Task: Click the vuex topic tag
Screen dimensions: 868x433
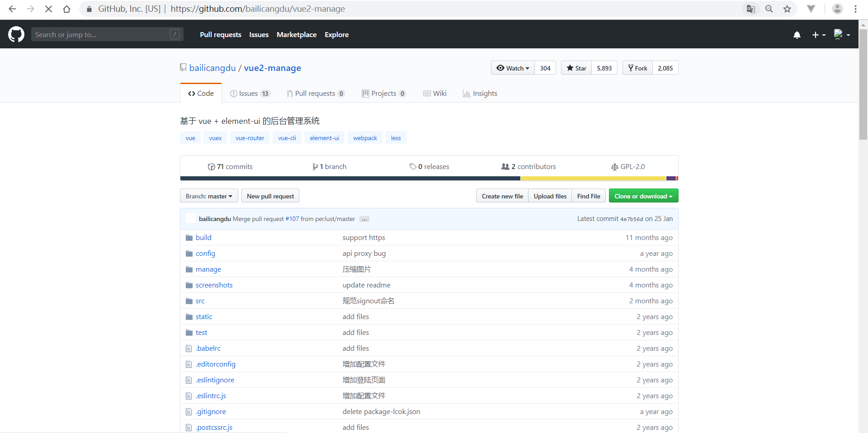Action: pos(215,138)
